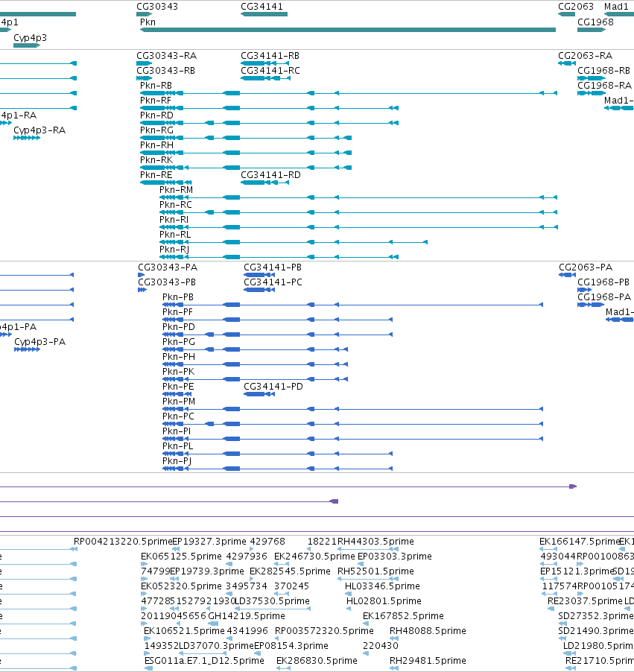Select protein CG1968-PB label
This screenshot has width=634, height=672.
click(603, 282)
